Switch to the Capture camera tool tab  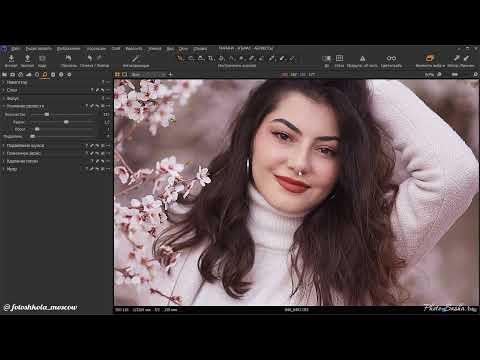pos(13,75)
